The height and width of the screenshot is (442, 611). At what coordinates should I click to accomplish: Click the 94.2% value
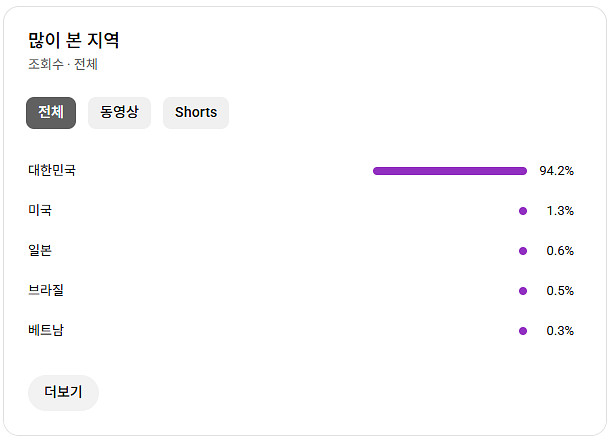coord(556,171)
